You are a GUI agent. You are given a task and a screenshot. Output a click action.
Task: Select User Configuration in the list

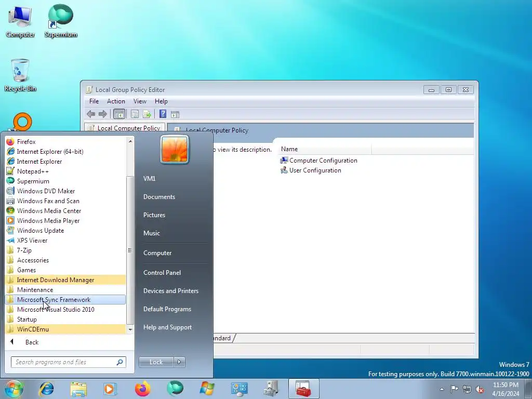[311, 170]
